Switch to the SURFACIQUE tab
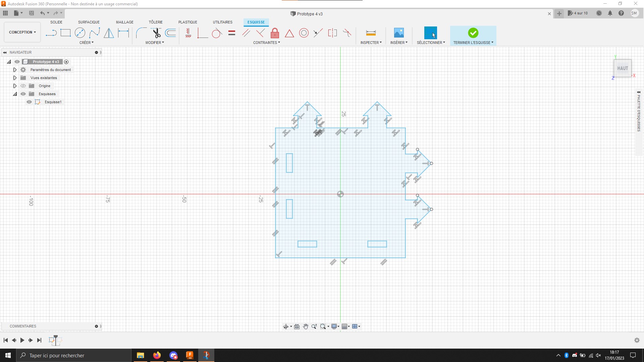 pyautogui.click(x=89, y=22)
